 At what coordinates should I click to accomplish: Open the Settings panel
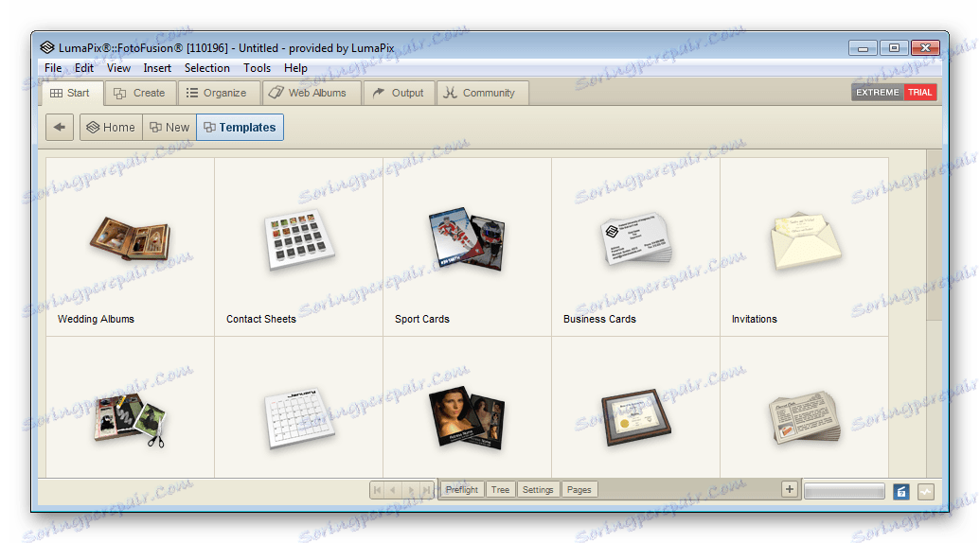(538, 490)
